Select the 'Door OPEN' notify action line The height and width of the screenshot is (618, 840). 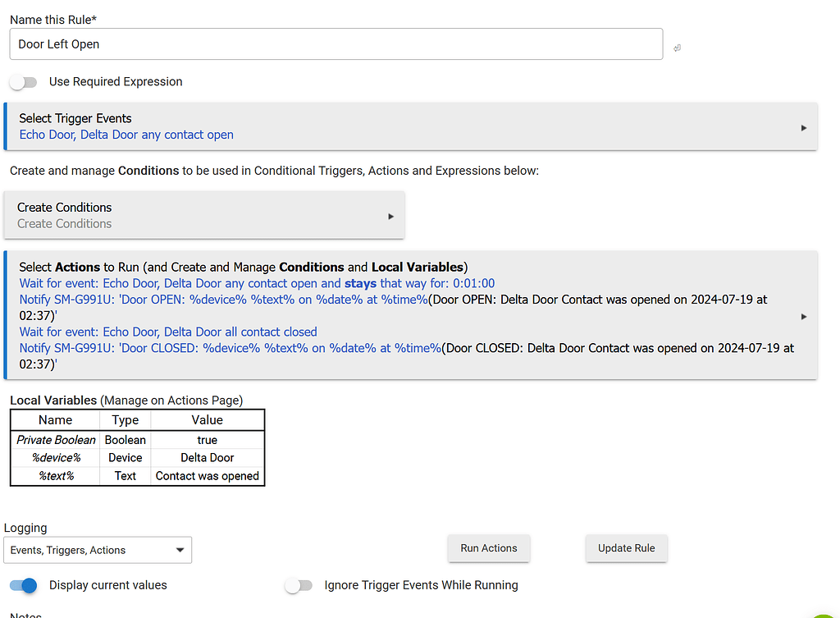point(223,300)
